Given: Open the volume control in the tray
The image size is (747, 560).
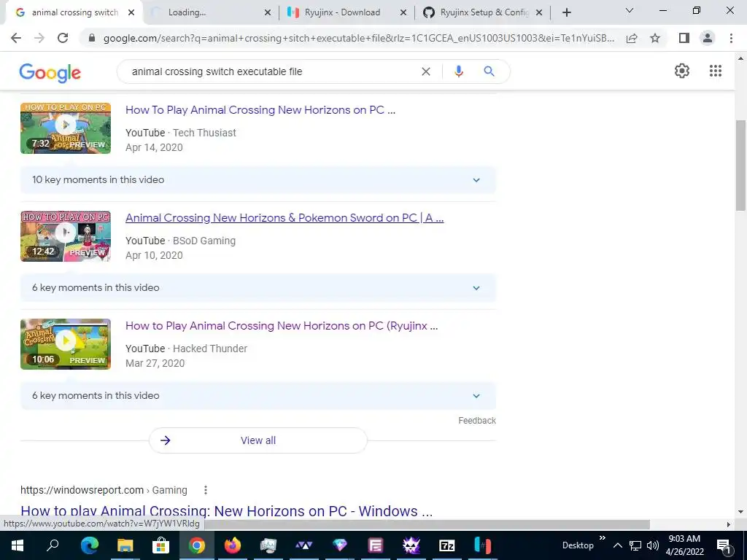Looking at the screenshot, I should [653, 545].
